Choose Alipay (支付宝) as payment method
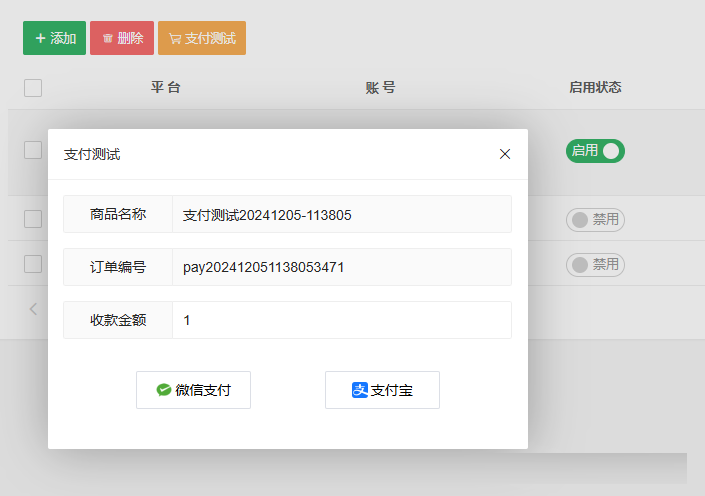The height and width of the screenshot is (496, 705). 382,390
